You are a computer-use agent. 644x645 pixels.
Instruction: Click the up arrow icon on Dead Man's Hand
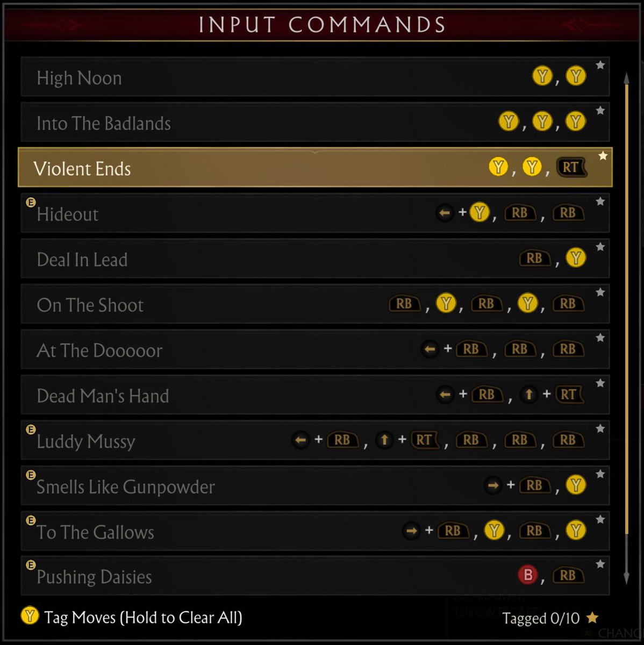tap(529, 395)
